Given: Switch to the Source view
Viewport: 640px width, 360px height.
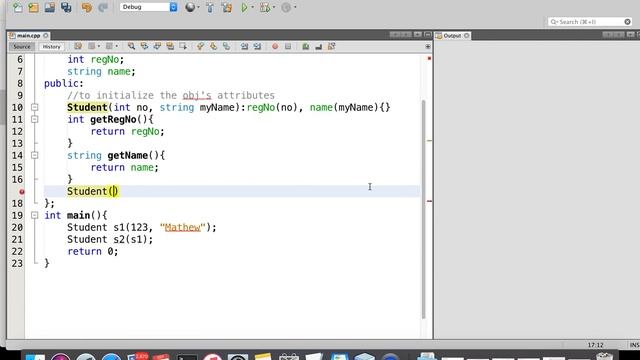Looking at the screenshot, I should pos(22,47).
